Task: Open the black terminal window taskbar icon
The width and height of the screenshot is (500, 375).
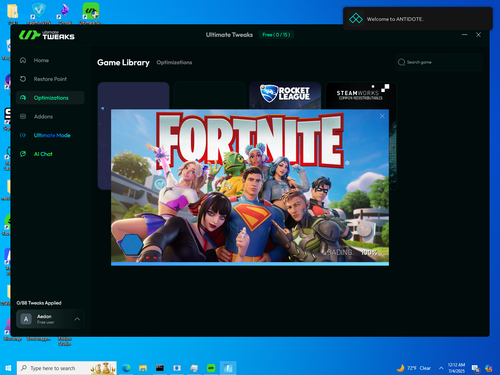Action: pos(160,368)
